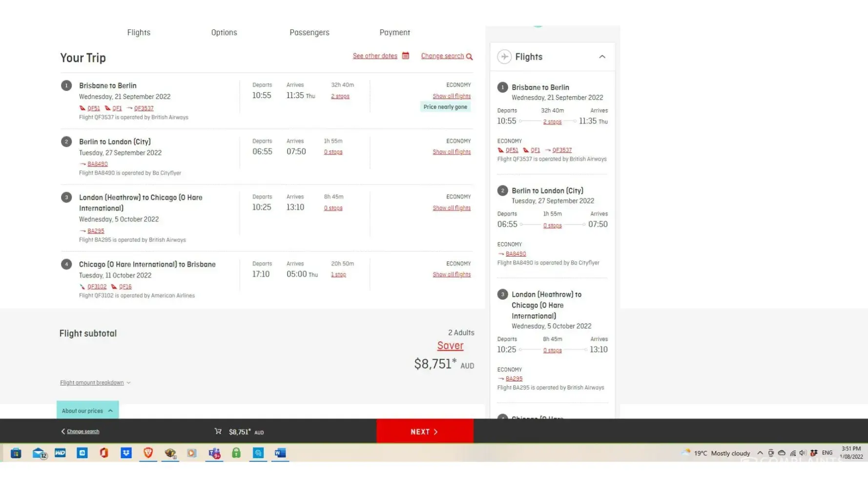
Task: Go to the Passengers step tab
Action: click(309, 33)
